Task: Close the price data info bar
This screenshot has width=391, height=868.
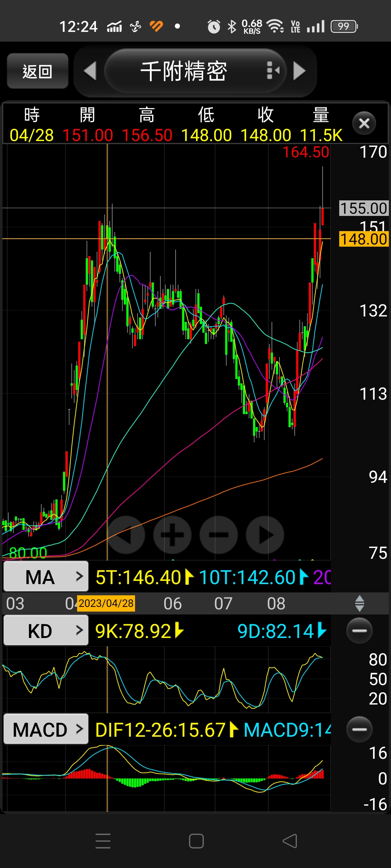Action: [x=364, y=124]
